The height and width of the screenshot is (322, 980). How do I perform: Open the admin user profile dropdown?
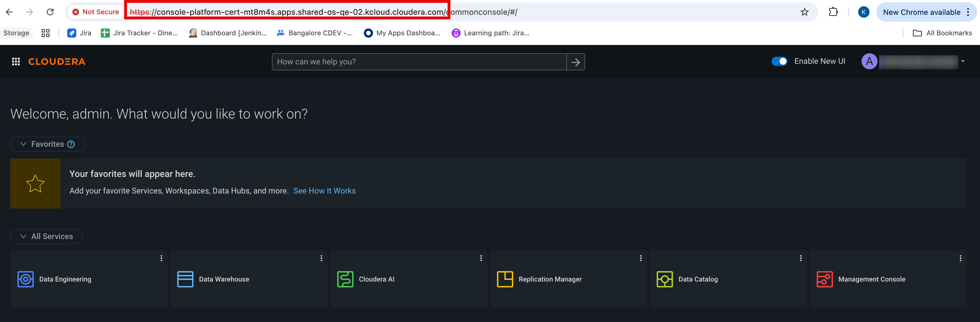coord(963,61)
